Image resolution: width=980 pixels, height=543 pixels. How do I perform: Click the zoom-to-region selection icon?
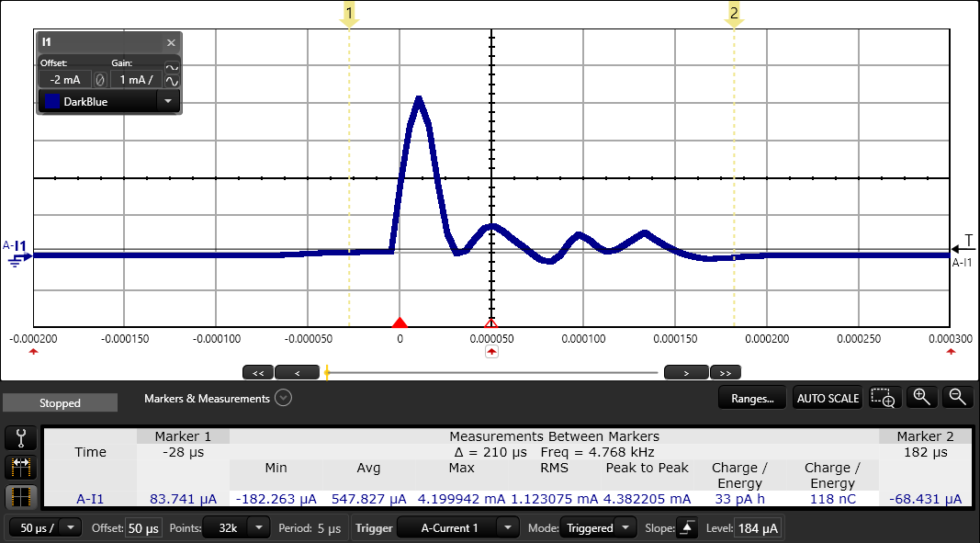pyautogui.click(x=883, y=397)
